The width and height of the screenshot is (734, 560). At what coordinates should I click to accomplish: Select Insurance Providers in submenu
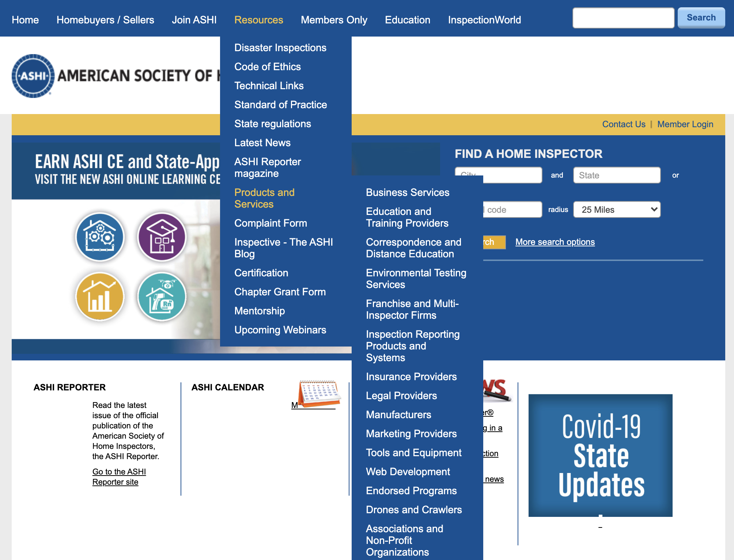tap(411, 377)
